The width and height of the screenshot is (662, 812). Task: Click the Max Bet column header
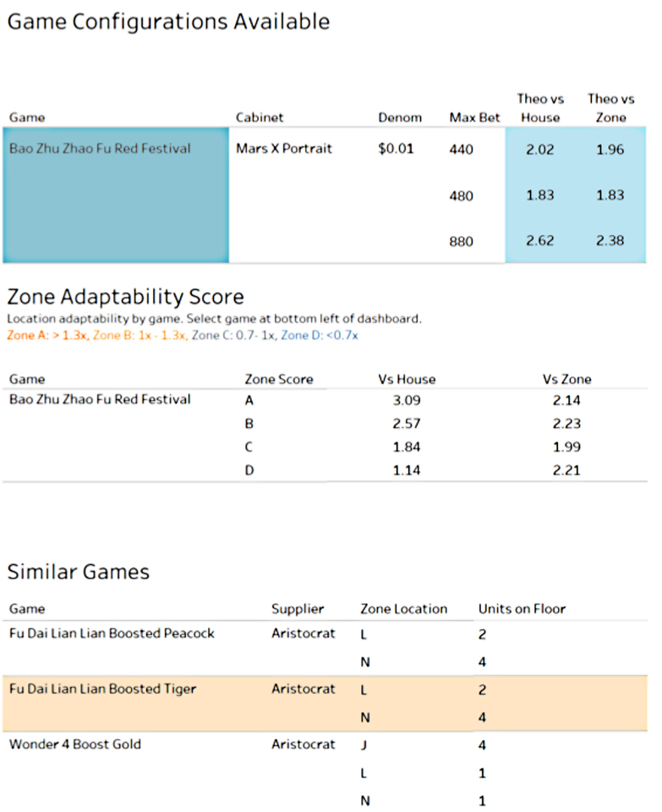(474, 118)
